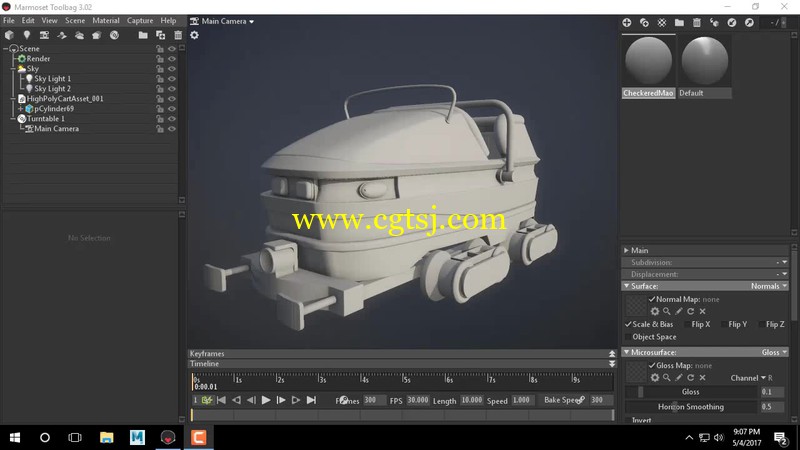Hide the pCylinder69 object via the eye icon
This screenshot has width=800, height=450.
[172, 109]
